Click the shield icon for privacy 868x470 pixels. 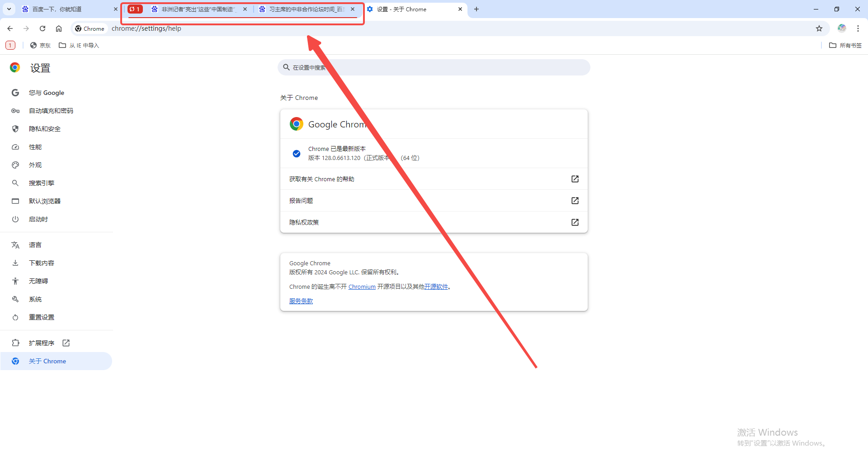click(15, 129)
